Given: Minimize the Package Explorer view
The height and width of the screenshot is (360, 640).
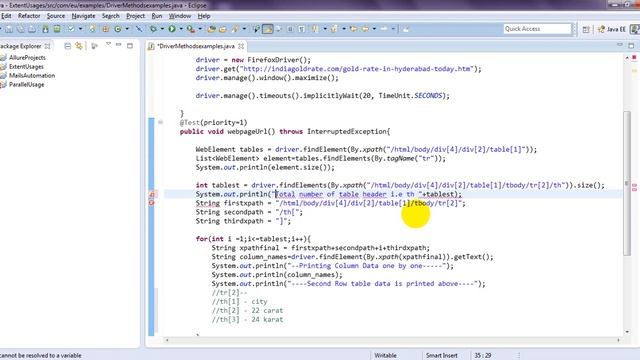Looking at the screenshot, I should [x=118, y=45].
